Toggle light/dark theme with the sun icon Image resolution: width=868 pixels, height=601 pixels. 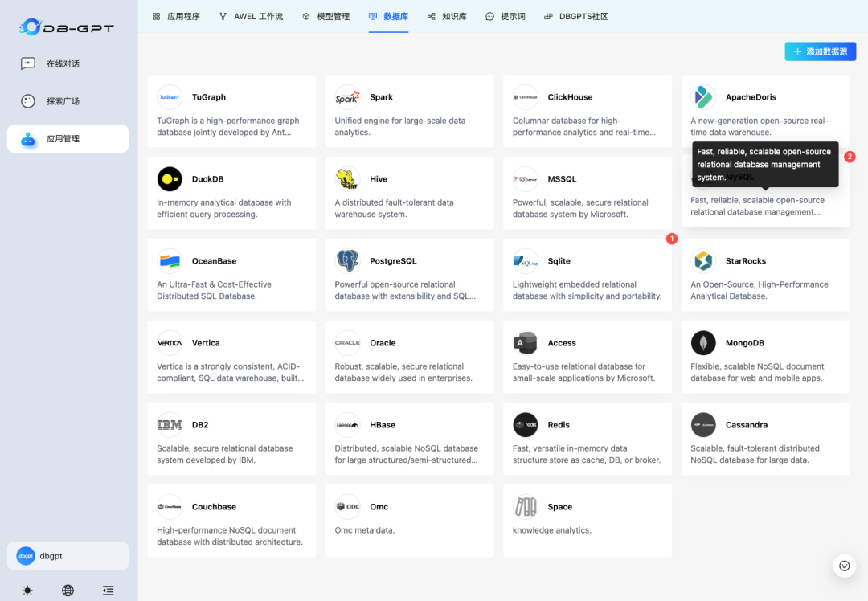click(x=27, y=590)
